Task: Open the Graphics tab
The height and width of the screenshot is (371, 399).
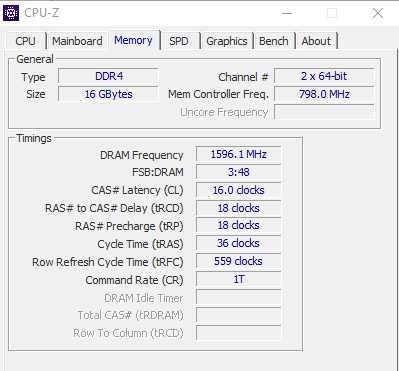Action: pos(227,41)
